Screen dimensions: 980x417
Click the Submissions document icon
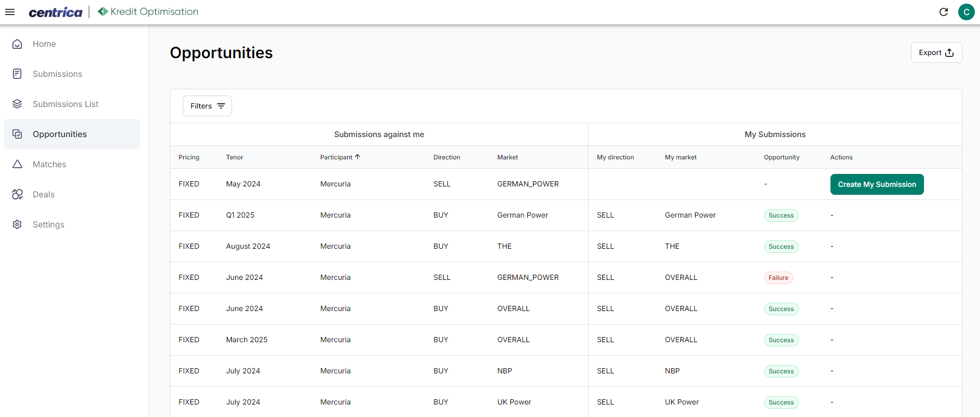click(x=17, y=74)
